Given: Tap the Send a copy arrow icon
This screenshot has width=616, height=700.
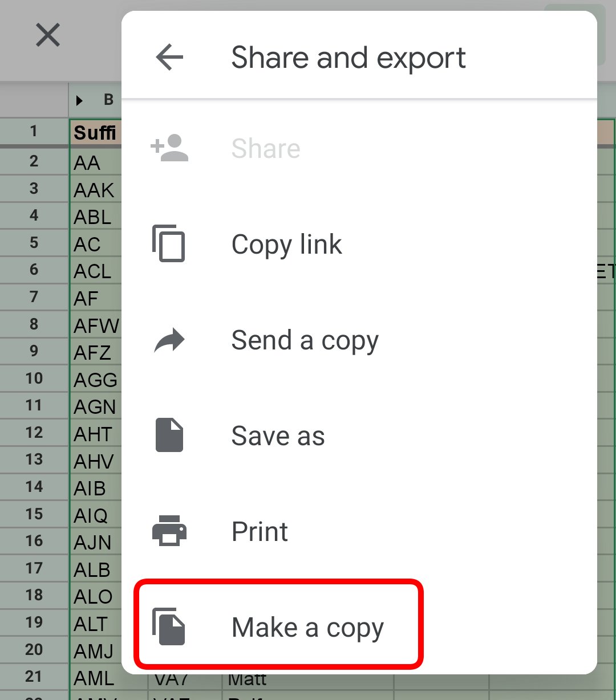Looking at the screenshot, I should click(169, 340).
